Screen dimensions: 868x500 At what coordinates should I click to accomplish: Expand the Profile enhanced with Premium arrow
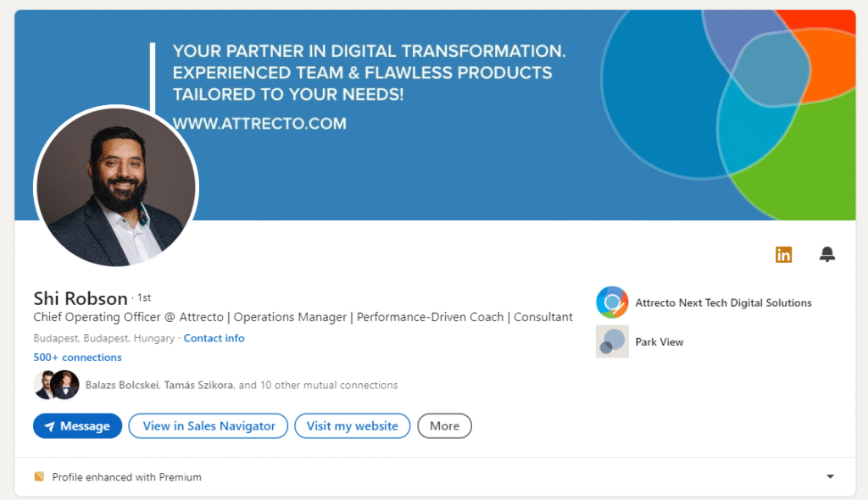tap(830, 477)
